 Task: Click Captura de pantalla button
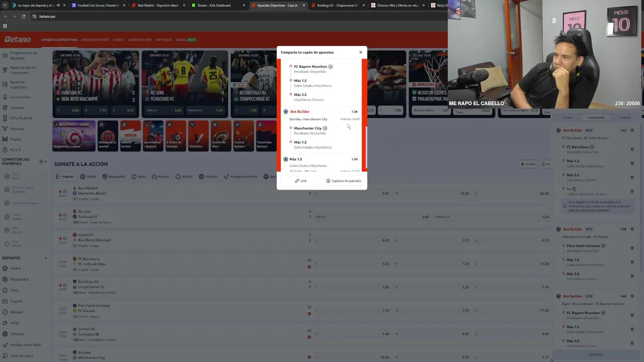[344, 181]
